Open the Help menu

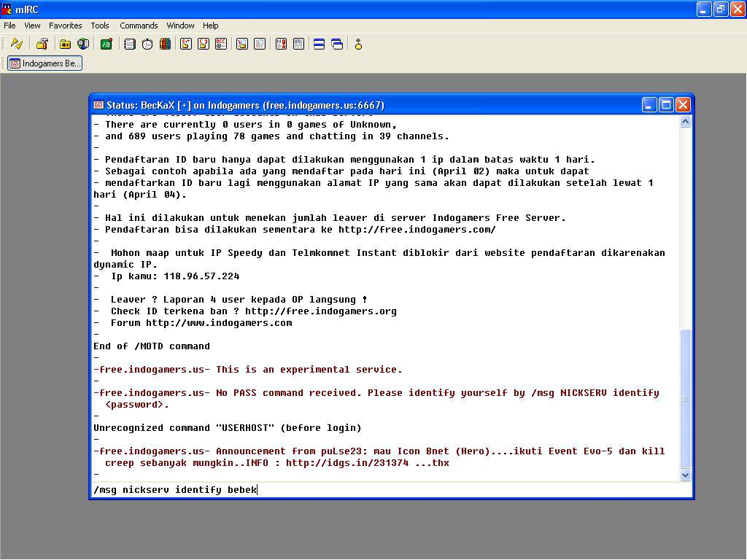pos(211,26)
